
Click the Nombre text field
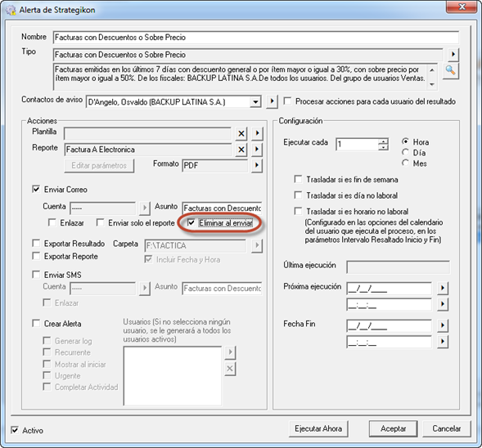(256, 37)
